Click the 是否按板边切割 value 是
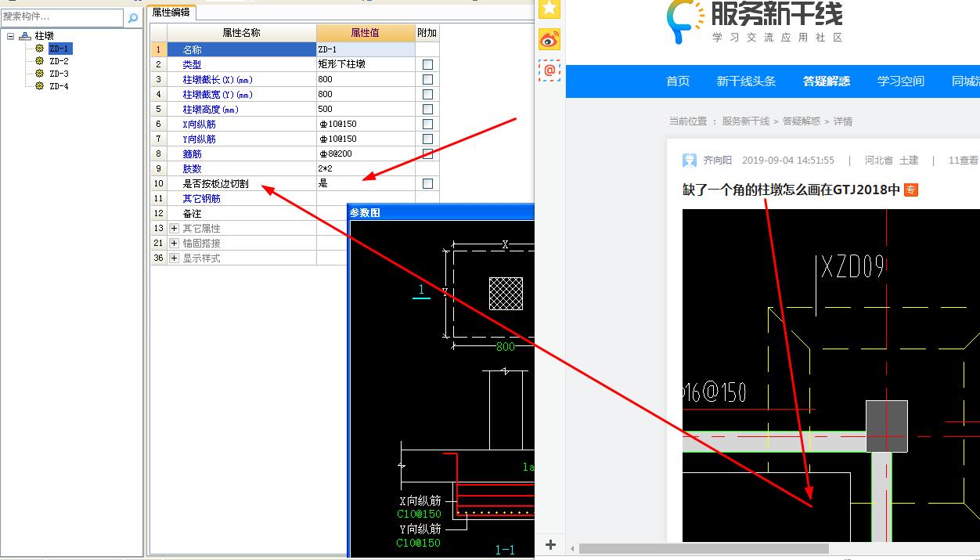This screenshot has width=980, height=560. 366,183
